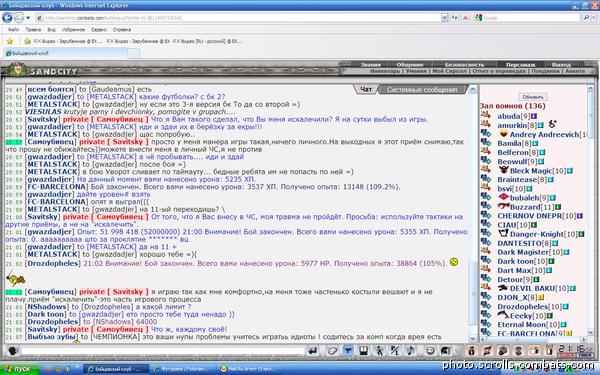Click the IE refresh icon beside address bar
Viewport: 600px width, 375px height.
point(454,18)
